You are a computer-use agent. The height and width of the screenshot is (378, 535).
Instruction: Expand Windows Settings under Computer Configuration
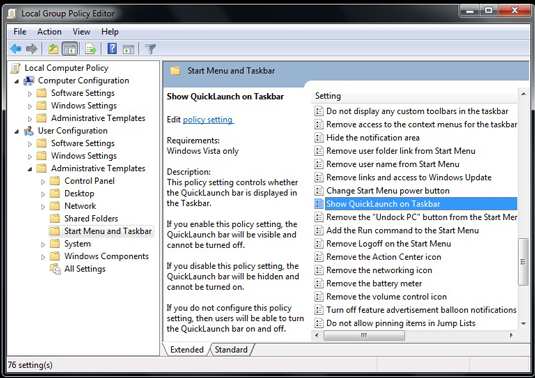tap(30, 106)
